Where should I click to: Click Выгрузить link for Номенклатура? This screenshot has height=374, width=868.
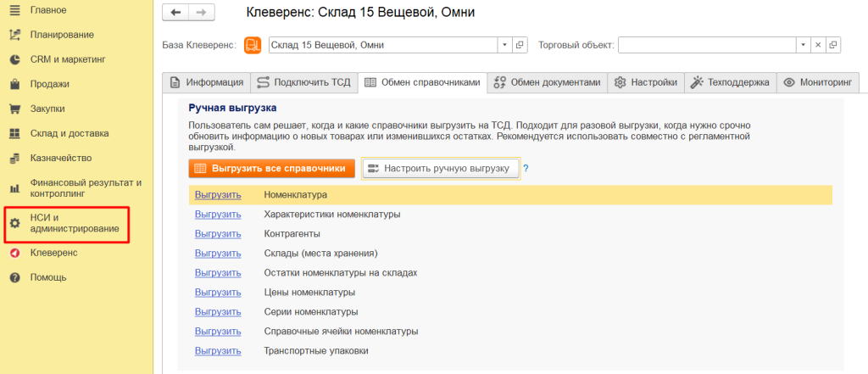(218, 195)
